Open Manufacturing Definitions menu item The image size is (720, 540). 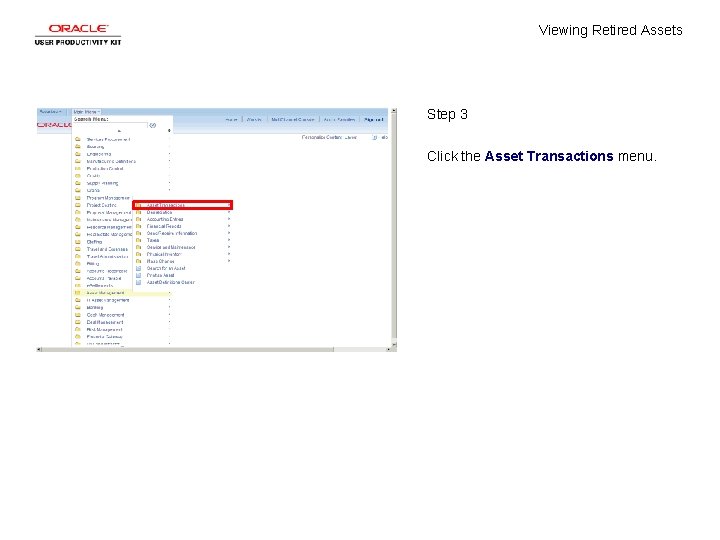click(x=111, y=162)
